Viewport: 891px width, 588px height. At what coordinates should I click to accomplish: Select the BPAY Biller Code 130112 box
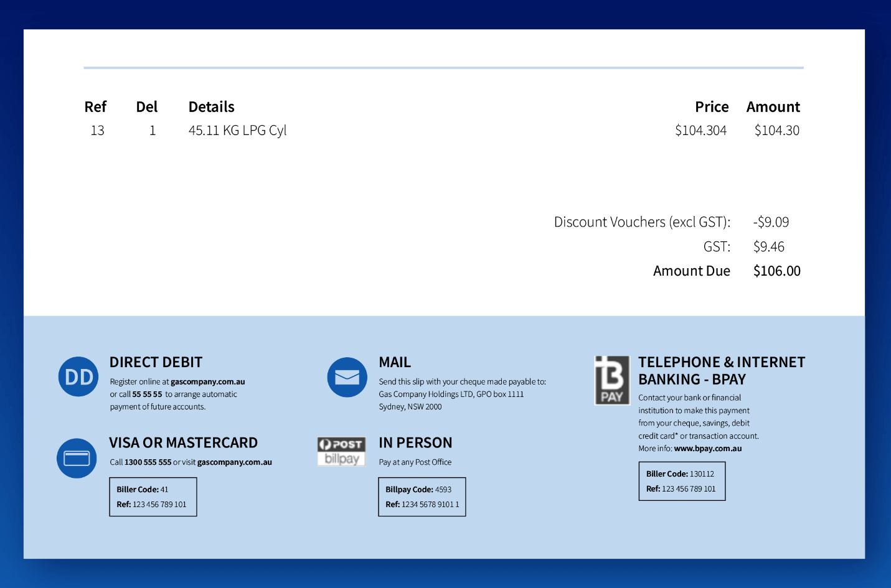coord(682,481)
